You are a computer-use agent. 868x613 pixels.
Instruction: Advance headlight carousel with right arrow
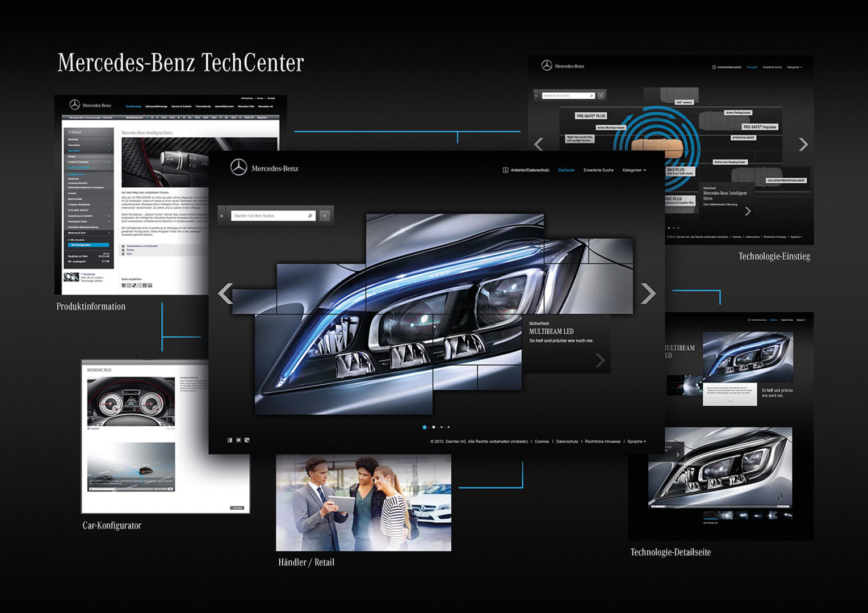pyautogui.click(x=648, y=293)
